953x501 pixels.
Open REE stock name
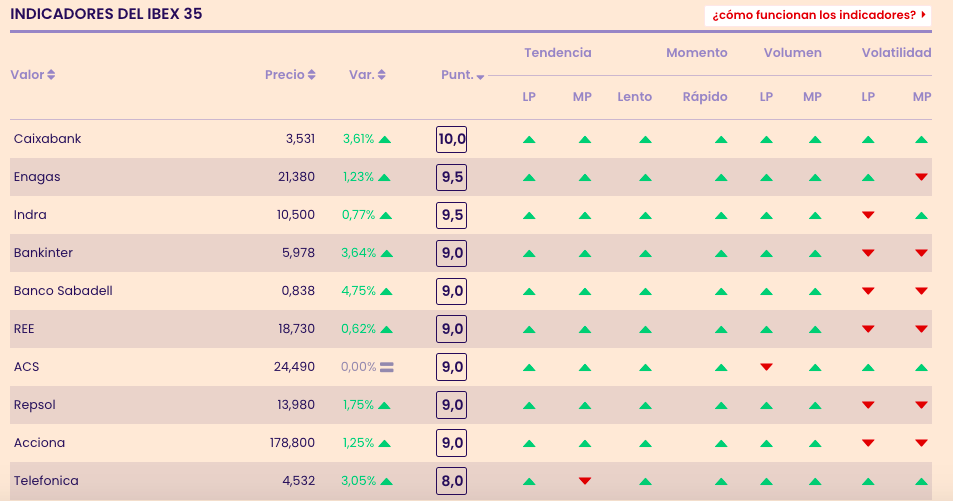click(x=24, y=329)
